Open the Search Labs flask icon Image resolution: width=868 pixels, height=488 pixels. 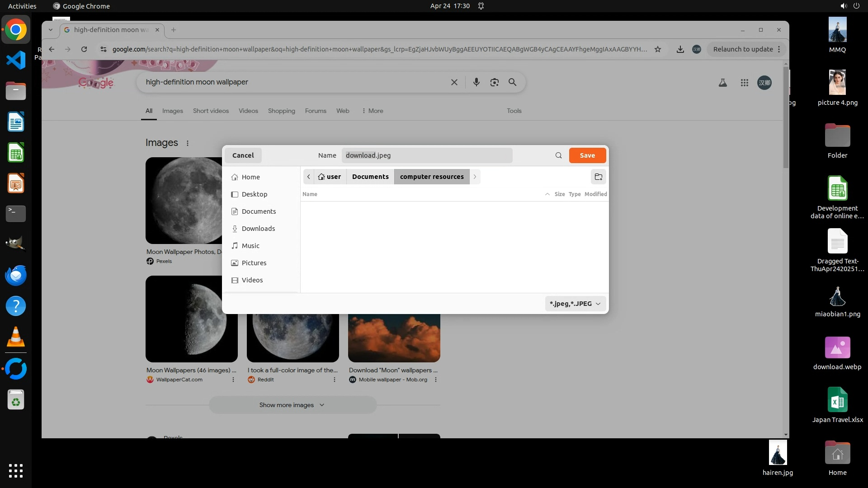[722, 83]
